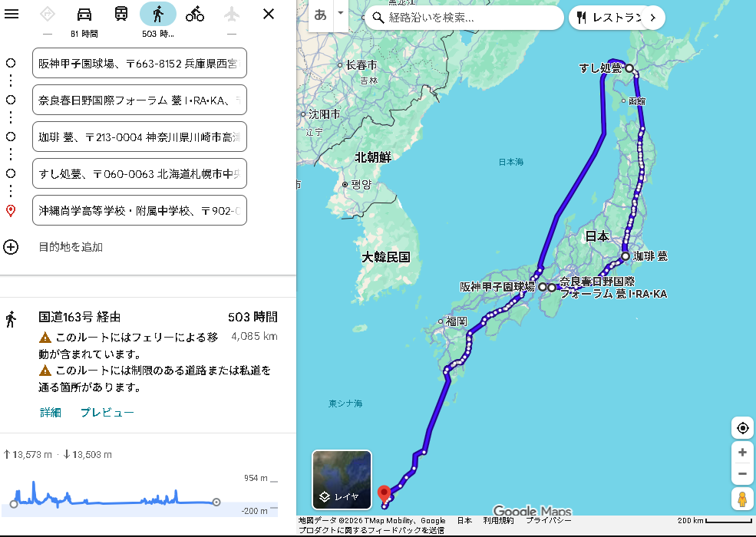Image resolution: width=756 pixels, height=537 pixels.
Task: Expand more category chips with chevron arrow
Action: [x=652, y=17]
